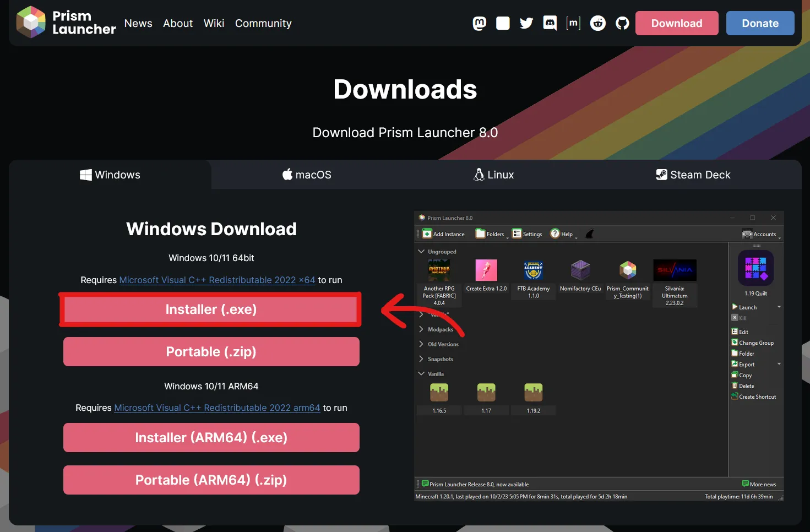810x532 pixels.
Task: Open the Community menu
Action: pyautogui.click(x=263, y=23)
